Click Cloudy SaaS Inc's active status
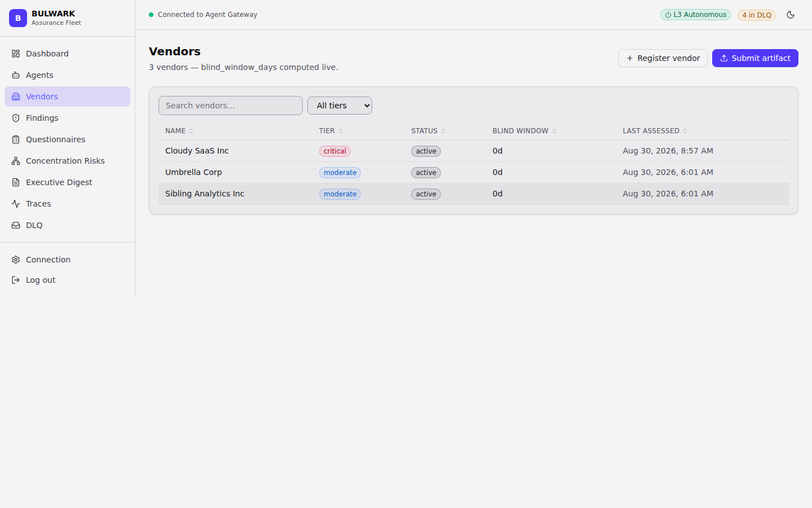 [x=426, y=151]
